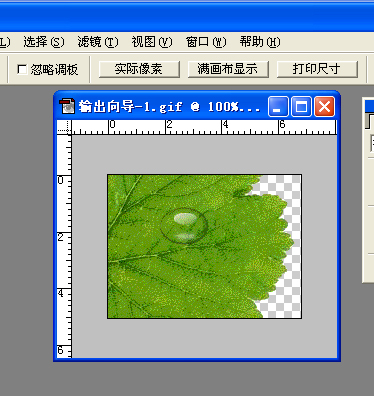Open the 视图(V) menu
374x396 pixels.
pyautogui.click(x=152, y=42)
